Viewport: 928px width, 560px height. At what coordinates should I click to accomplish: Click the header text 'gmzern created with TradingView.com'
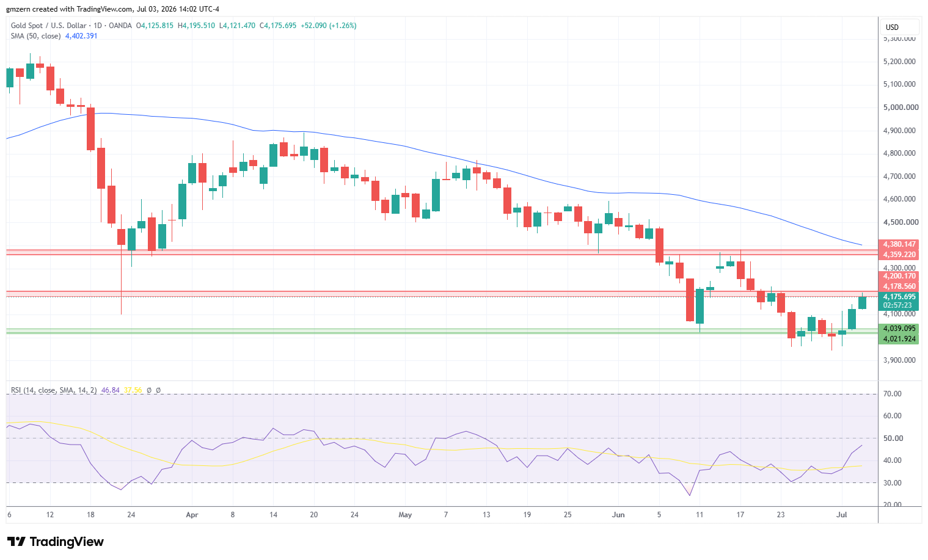(x=69, y=9)
